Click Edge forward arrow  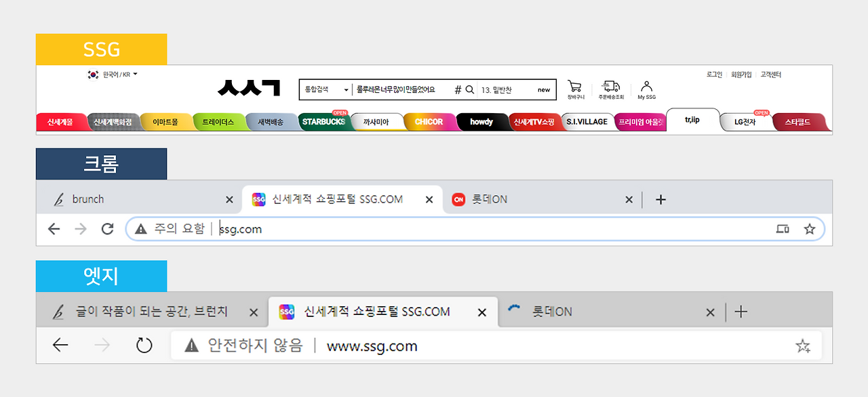coord(102,346)
